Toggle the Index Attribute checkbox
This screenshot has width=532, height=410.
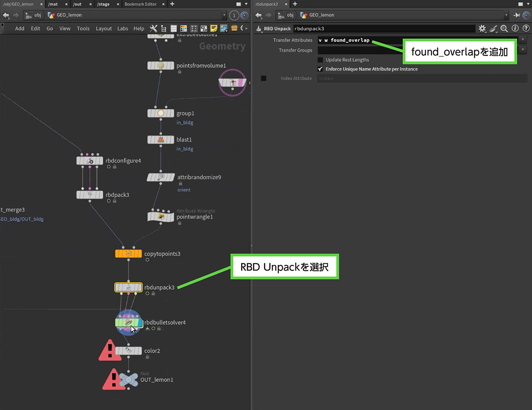(263, 78)
